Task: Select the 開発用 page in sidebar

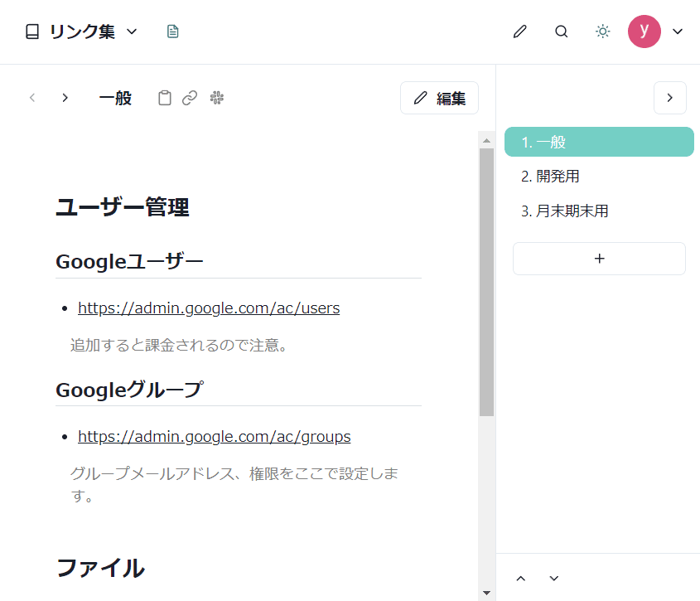Action: click(x=551, y=177)
